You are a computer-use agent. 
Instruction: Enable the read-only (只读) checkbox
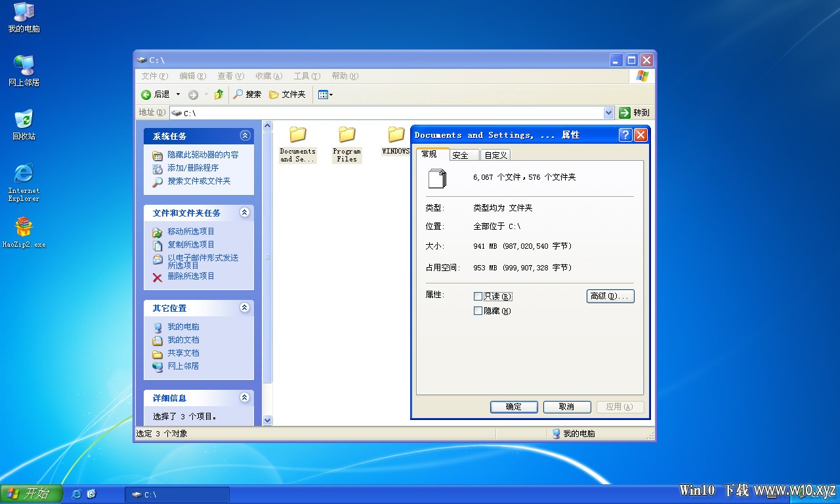coord(478,297)
